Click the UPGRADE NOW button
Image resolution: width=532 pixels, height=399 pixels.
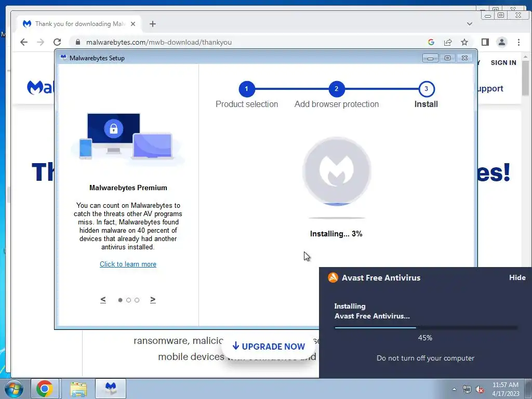pyautogui.click(x=269, y=347)
